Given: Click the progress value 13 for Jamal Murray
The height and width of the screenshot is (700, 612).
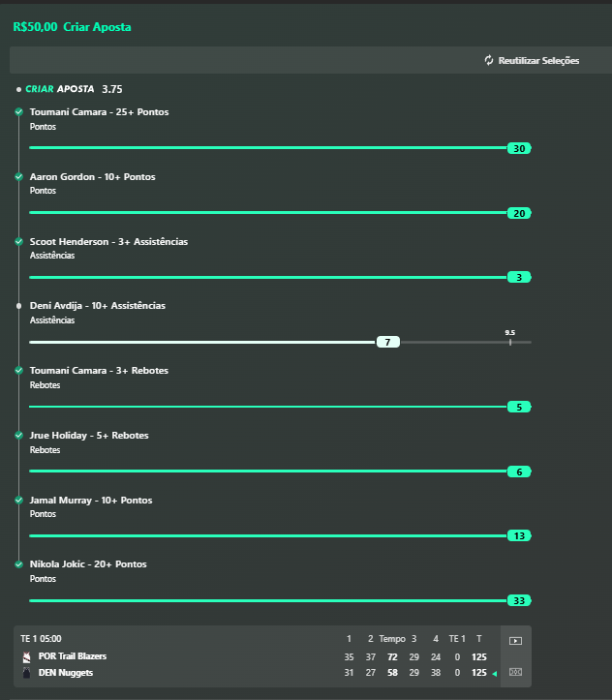Looking at the screenshot, I should [x=519, y=535].
